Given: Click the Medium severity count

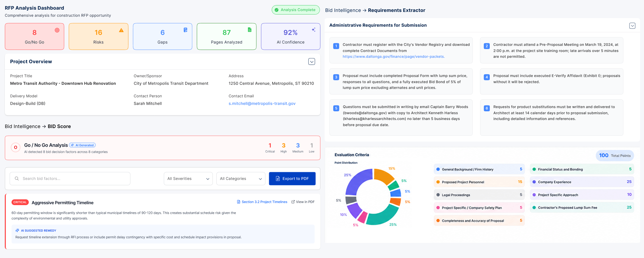Looking at the screenshot, I should [x=298, y=148].
